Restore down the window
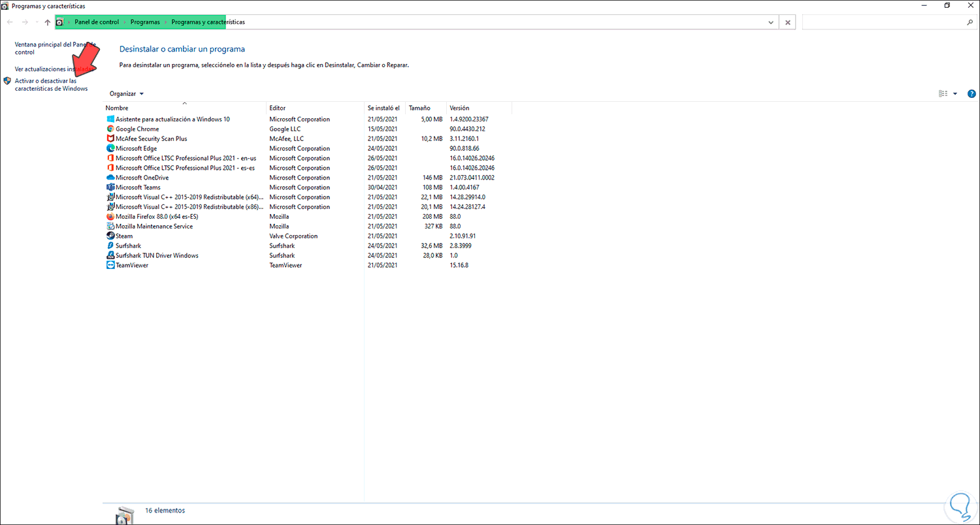 [947, 6]
